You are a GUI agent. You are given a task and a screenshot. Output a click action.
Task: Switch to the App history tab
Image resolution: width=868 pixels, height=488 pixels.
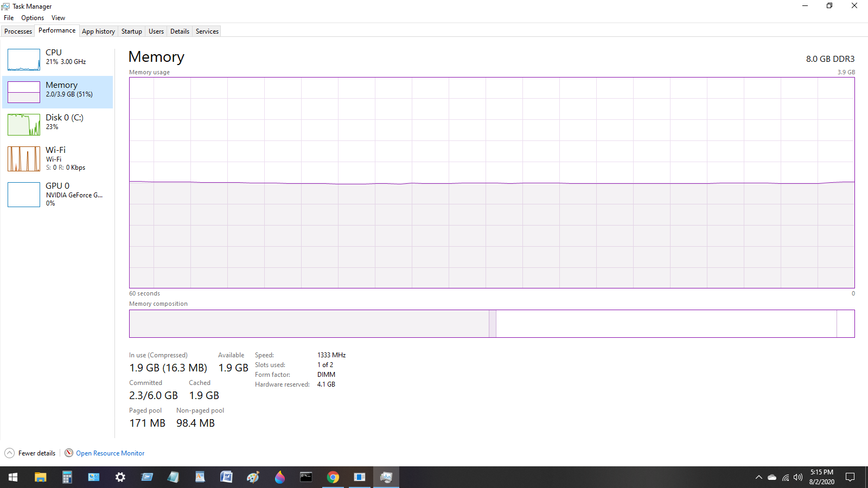pyautogui.click(x=98, y=31)
